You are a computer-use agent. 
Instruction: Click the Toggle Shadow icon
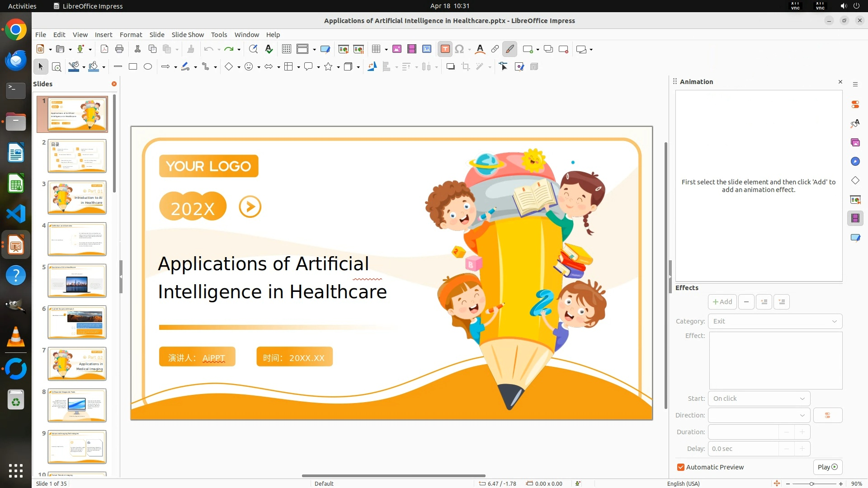coord(450,67)
